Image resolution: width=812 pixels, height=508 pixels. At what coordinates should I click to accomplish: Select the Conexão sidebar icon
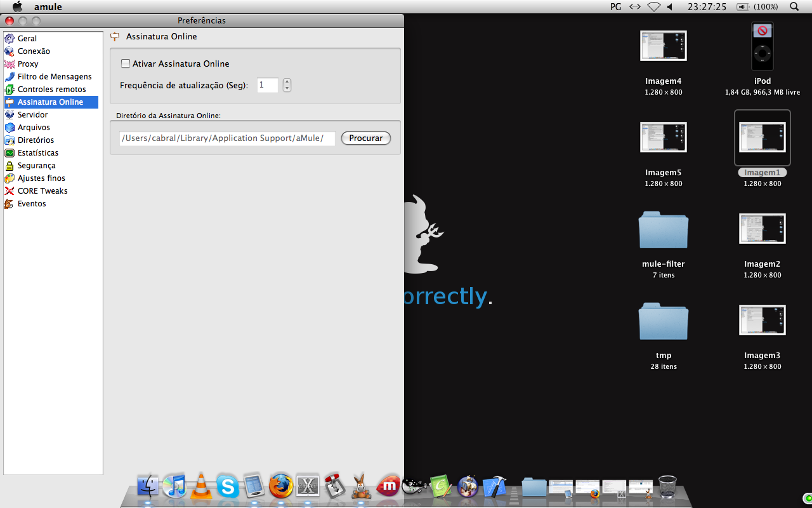click(x=10, y=51)
